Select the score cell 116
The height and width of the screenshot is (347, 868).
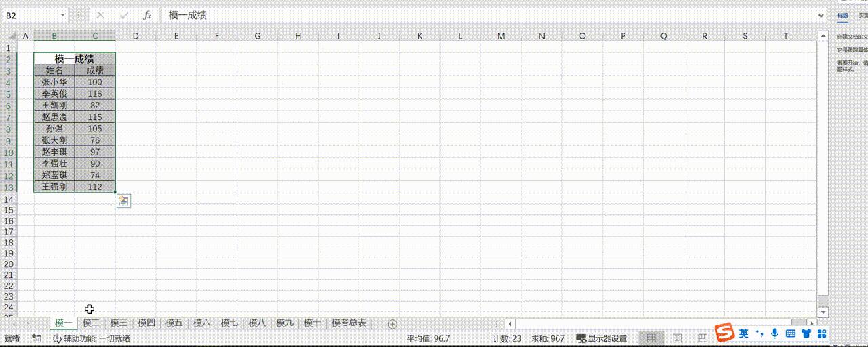click(x=95, y=94)
